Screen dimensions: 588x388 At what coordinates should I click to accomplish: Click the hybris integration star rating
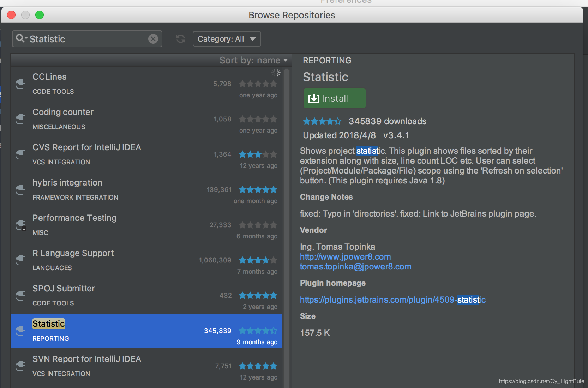(x=258, y=190)
